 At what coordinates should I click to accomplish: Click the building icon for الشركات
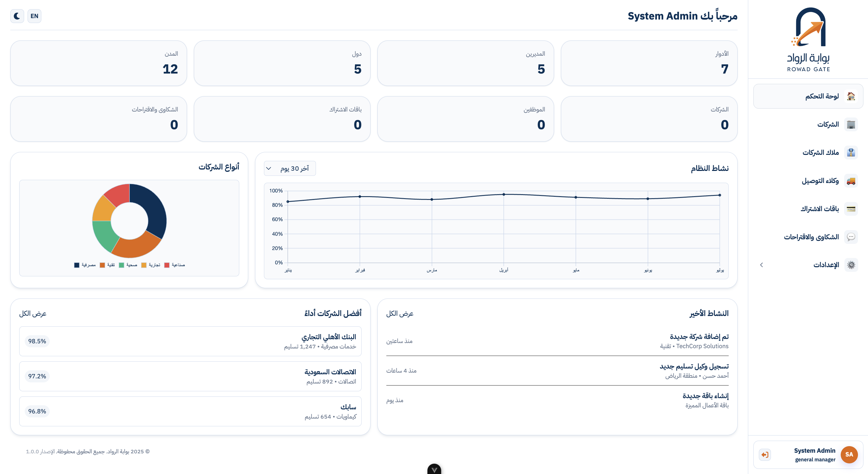click(x=851, y=124)
